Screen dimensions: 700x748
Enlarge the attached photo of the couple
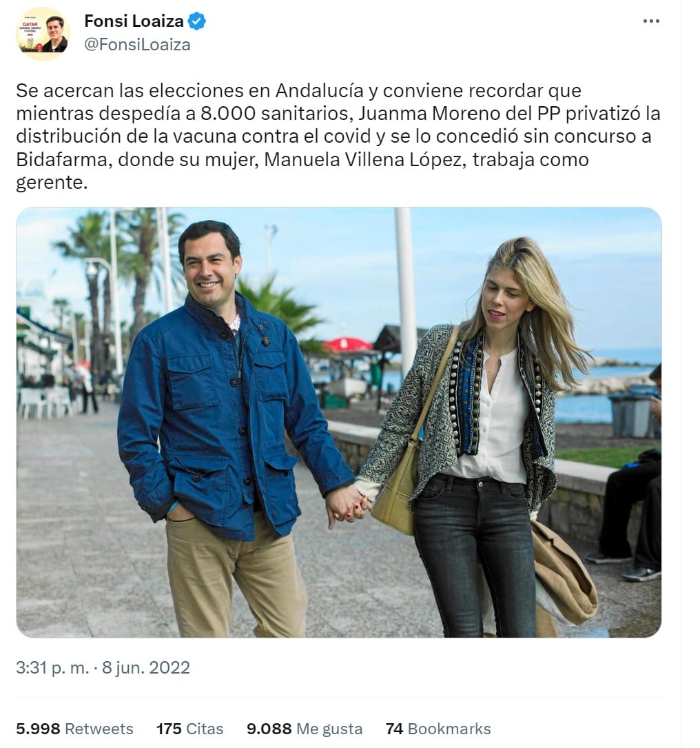click(x=338, y=422)
